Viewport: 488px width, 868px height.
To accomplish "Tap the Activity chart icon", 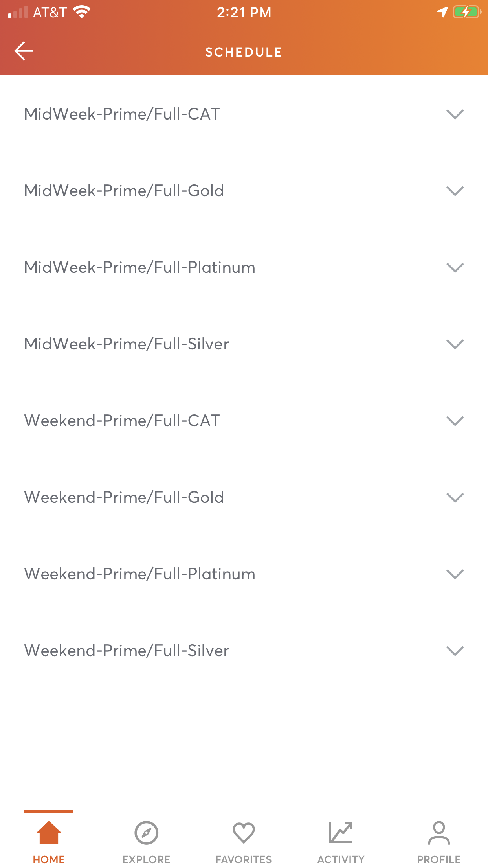I will (341, 833).
